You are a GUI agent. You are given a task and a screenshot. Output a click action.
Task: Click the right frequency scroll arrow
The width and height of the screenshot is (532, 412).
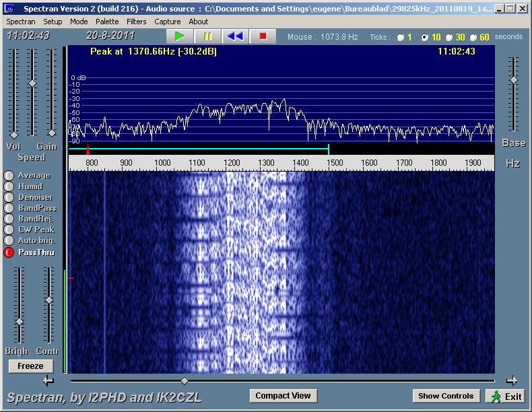coord(512,381)
